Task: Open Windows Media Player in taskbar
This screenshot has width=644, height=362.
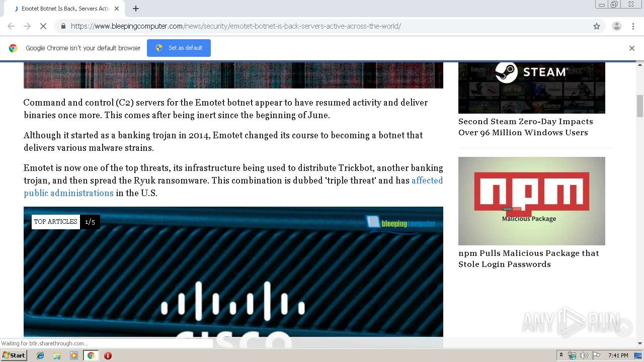Action: (74, 355)
